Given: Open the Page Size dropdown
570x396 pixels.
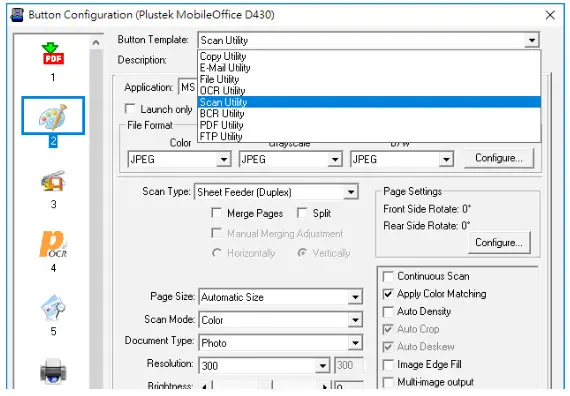Looking at the screenshot, I should 355,297.
